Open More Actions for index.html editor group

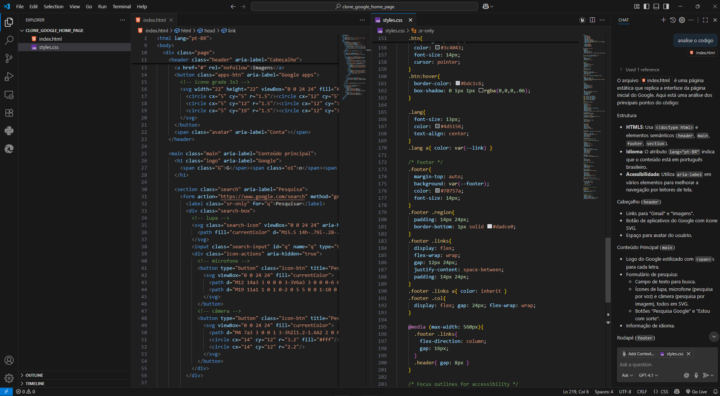pyautogui.click(x=362, y=20)
